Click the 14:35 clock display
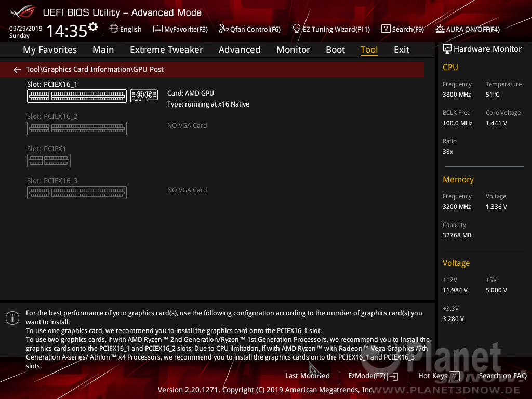This screenshot has width=532, height=399. click(x=67, y=31)
